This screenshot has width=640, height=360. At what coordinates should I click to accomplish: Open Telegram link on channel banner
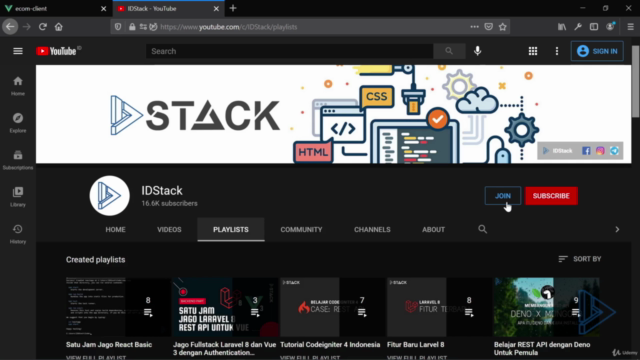pyautogui.click(x=614, y=151)
